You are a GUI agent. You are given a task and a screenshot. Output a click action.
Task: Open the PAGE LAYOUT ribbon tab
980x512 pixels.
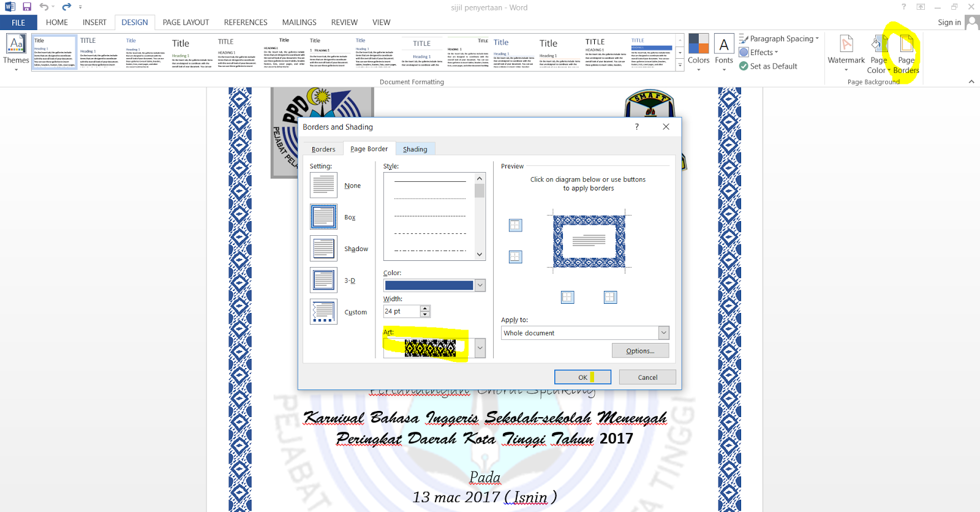pos(186,23)
